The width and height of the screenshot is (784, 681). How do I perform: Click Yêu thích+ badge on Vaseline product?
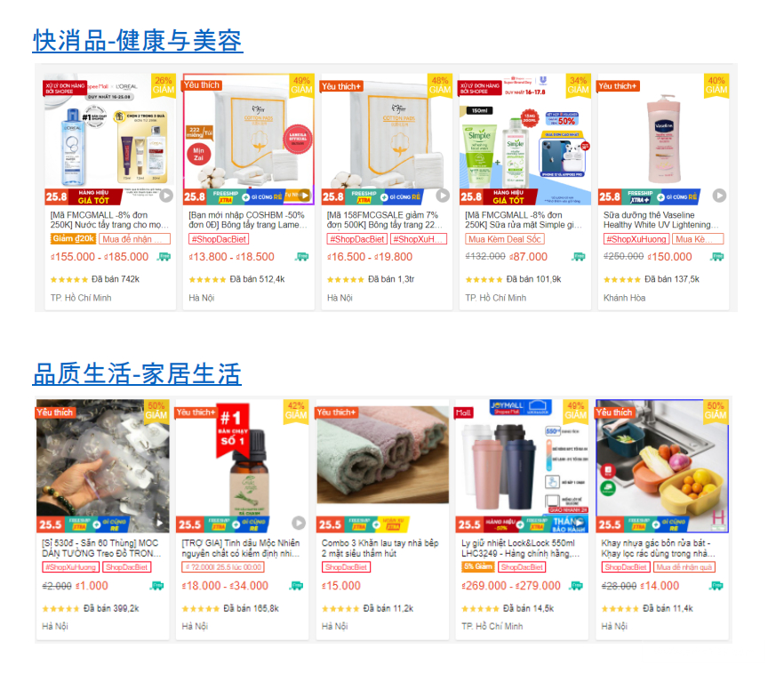click(618, 86)
